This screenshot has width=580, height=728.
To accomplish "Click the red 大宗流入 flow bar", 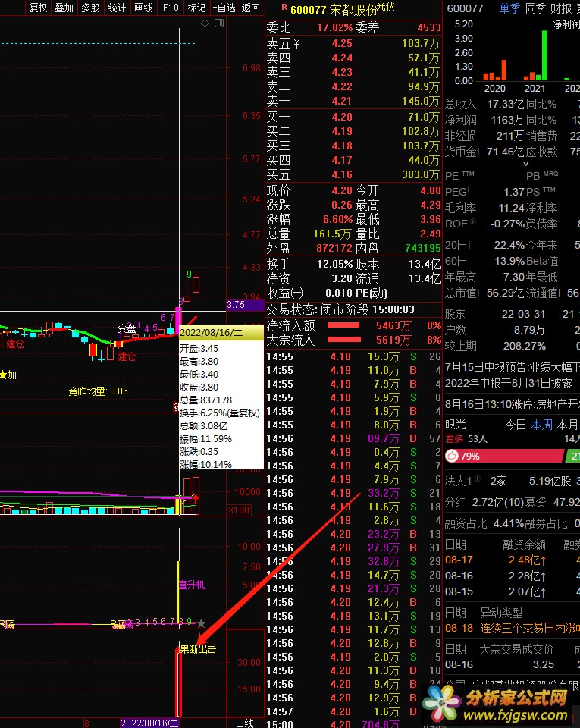I will 343,340.
